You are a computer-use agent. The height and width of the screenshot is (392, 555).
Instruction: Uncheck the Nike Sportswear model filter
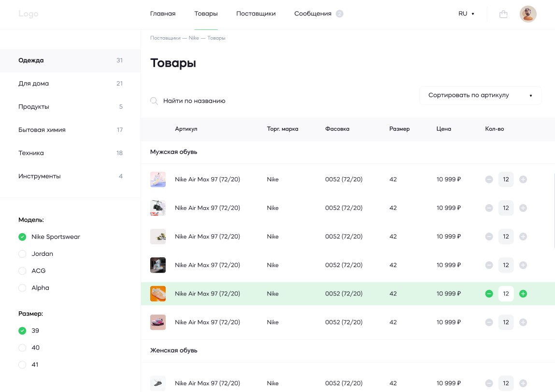(22, 237)
